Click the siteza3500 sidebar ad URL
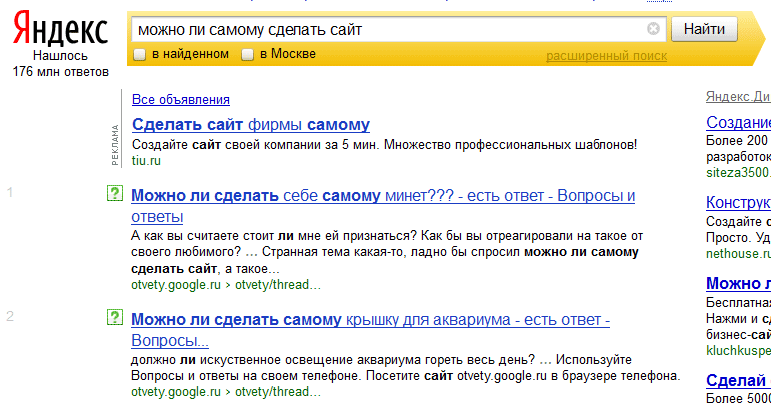Viewport: 771px width, 405px height. (x=738, y=173)
